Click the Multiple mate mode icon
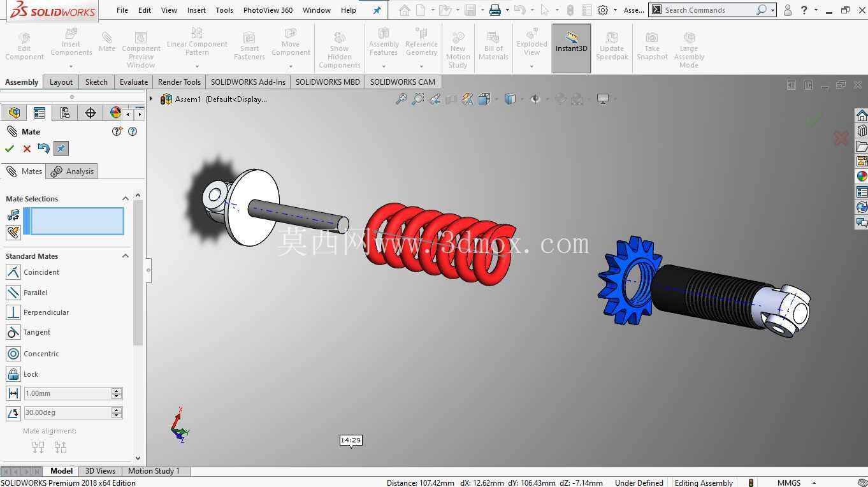 coord(13,232)
